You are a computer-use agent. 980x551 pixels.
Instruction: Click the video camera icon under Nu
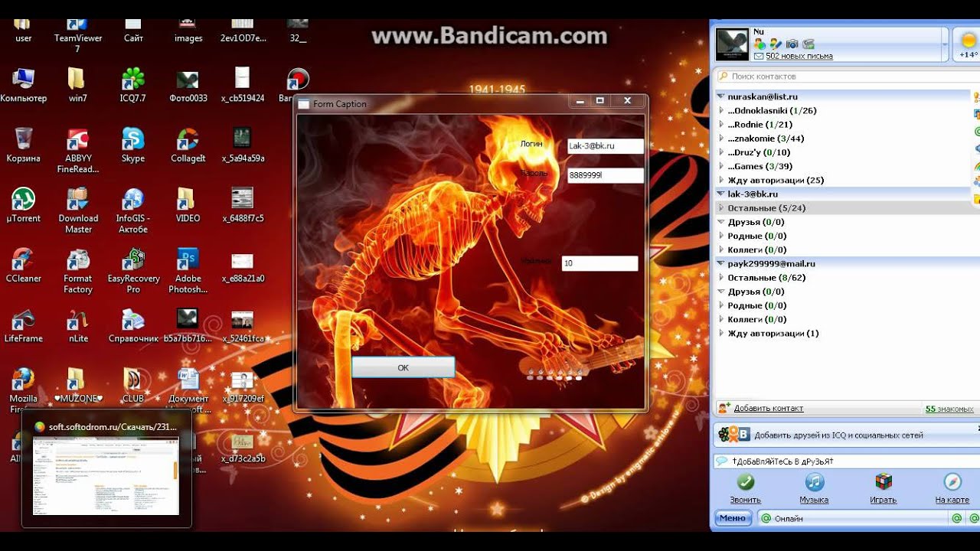808,44
